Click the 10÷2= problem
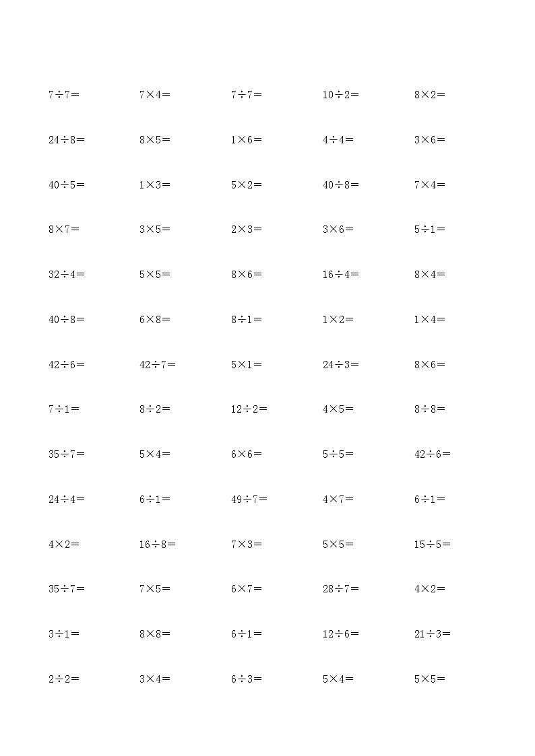This screenshot has width=535, height=756. pos(340,95)
